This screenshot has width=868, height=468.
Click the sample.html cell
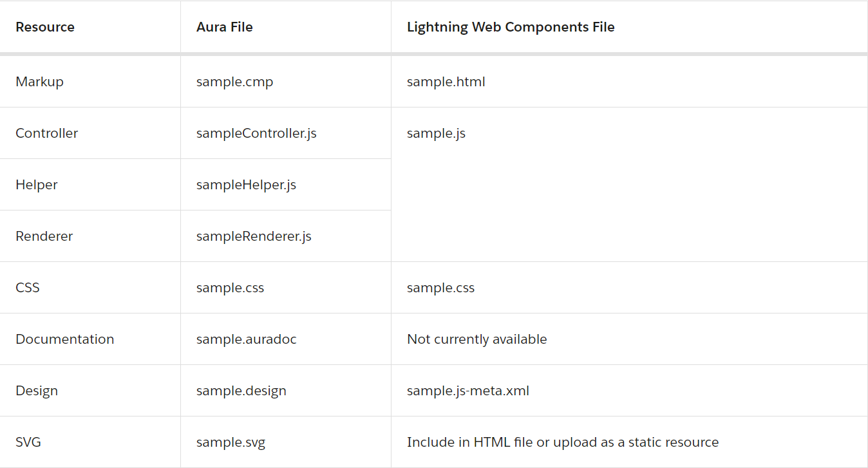pos(446,82)
